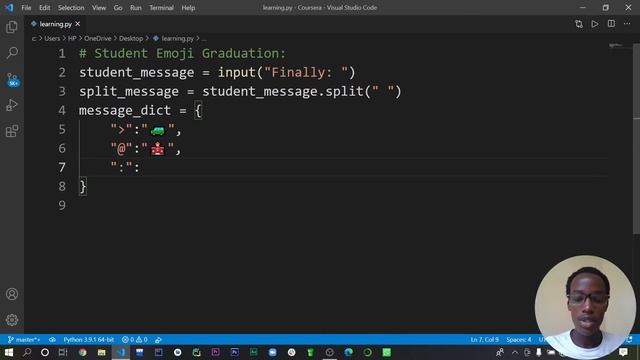Image resolution: width=640 pixels, height=360 pixels.
Task: Click line number 9 in gutter
Action: coord(62,205)
